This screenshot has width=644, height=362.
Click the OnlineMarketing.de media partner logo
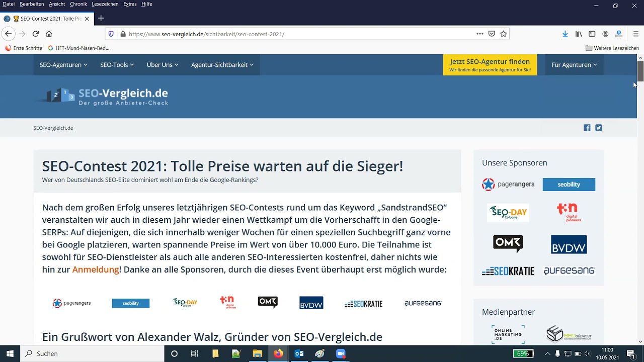click(x=508, y=334)
